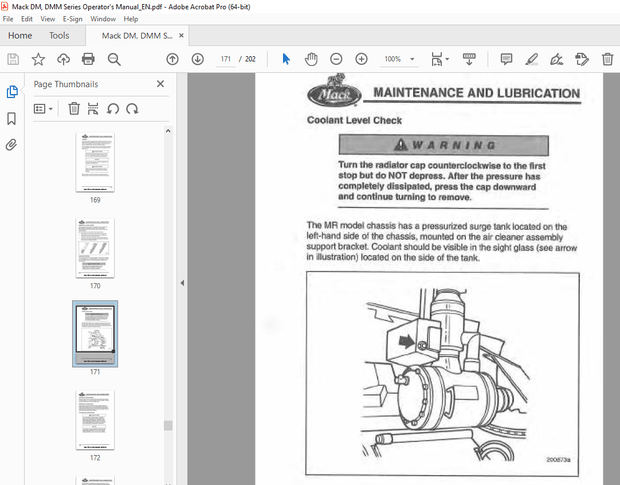
Task: Activate the Hand pan tool
Action: pos(311,59)
